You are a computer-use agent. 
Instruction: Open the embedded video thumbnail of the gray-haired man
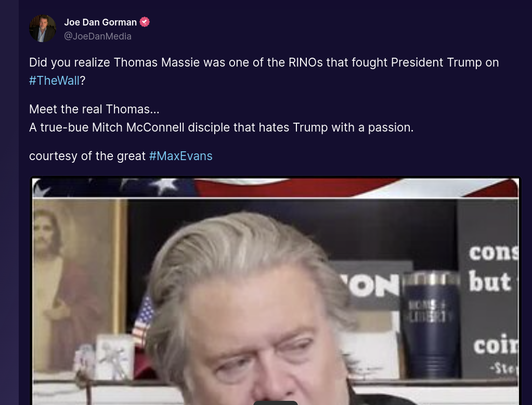point(276,291)
